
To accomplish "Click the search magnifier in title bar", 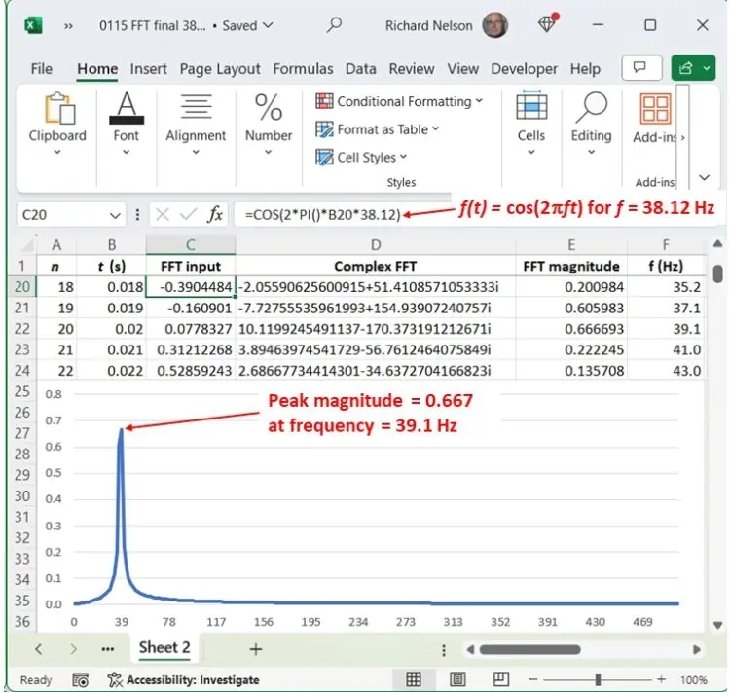I will [x=335, y=25].
